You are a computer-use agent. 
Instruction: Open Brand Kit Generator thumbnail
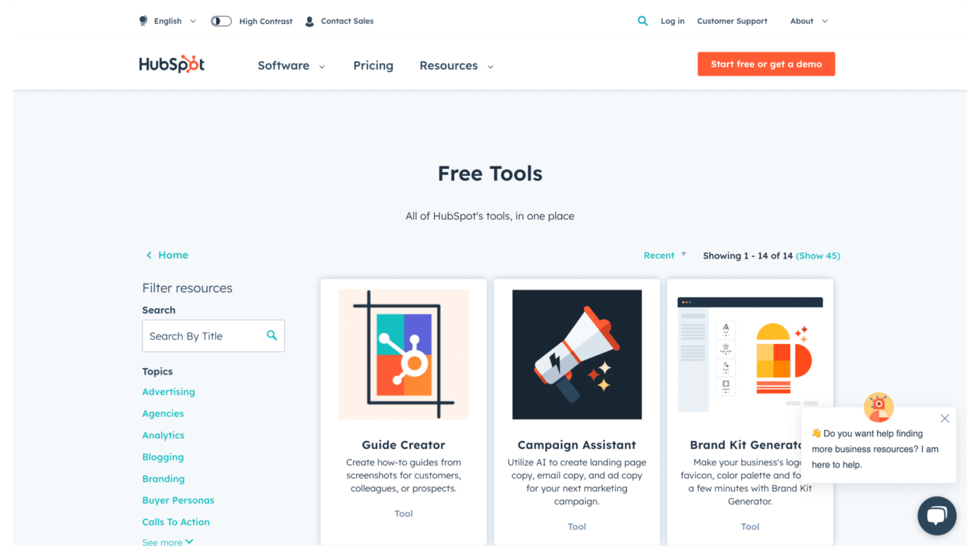coord(750,354)
